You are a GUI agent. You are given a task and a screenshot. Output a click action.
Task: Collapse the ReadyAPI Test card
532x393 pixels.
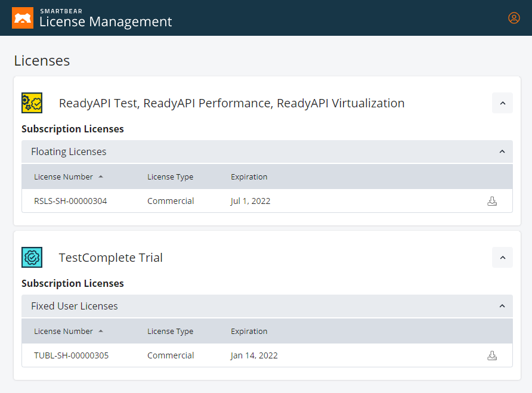(x=502, y=103)
